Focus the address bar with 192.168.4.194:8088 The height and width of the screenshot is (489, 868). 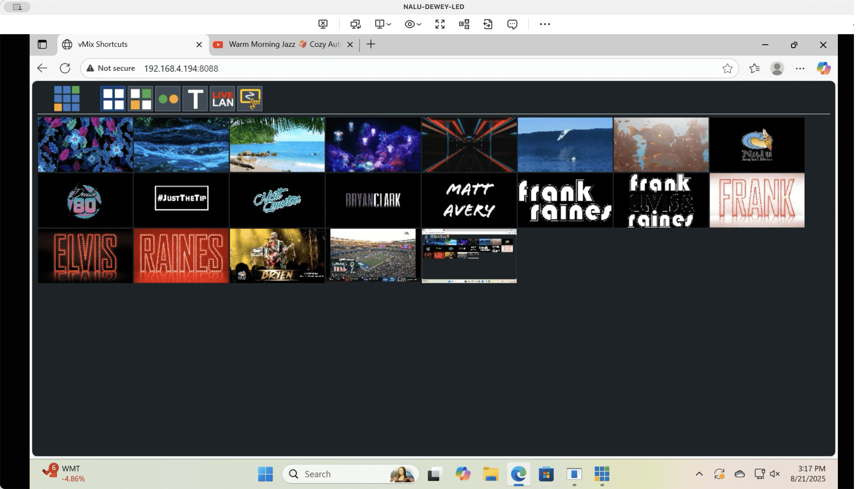coord(409,68)
